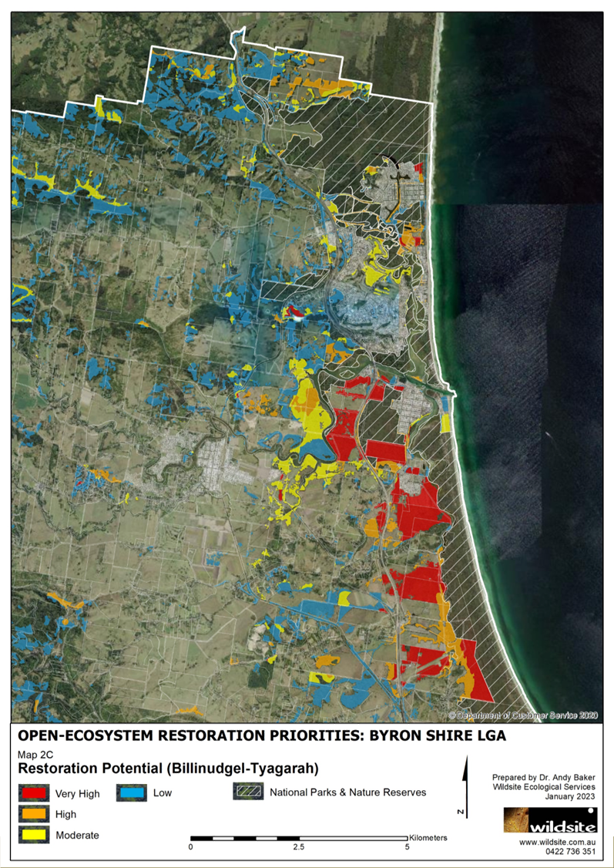The width and height of the screenshot is (614, 868).
Task: Click the scale bar 'Kilometers' label
Action: pyautogui.click(x=428, y=838)
